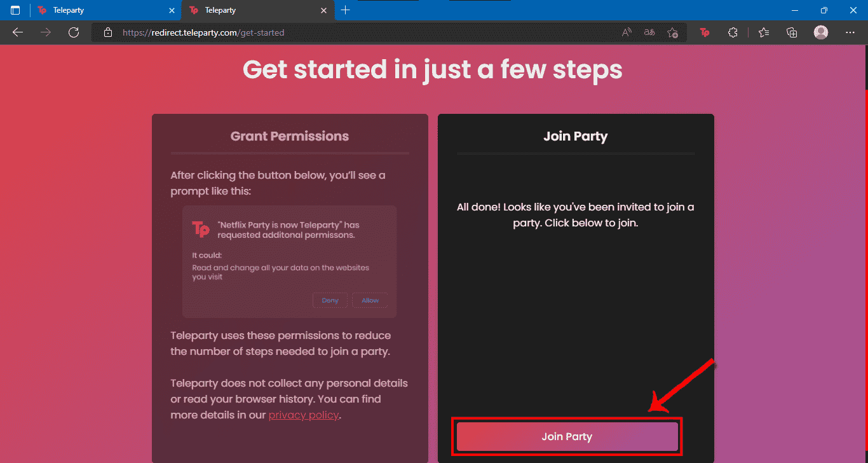Click the Grant Permissions heading

coord(290,136)
